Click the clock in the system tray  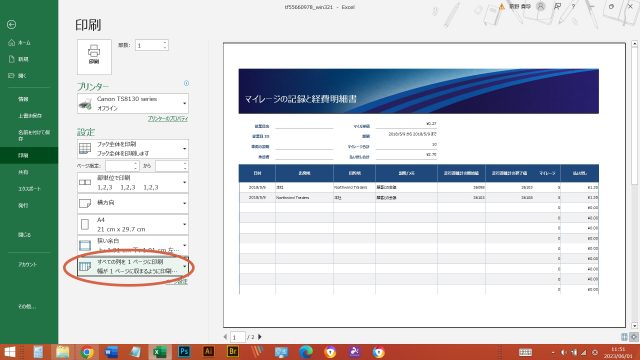[x=618, y=352]
